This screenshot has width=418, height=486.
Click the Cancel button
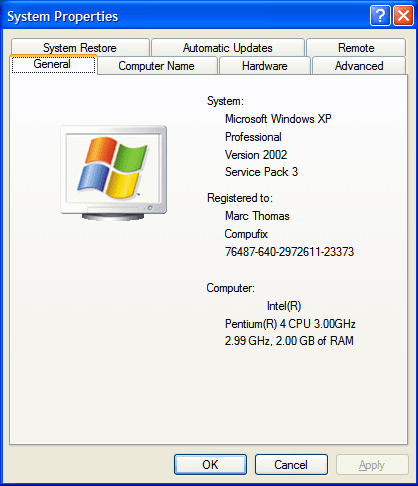(x=291, y=464)
